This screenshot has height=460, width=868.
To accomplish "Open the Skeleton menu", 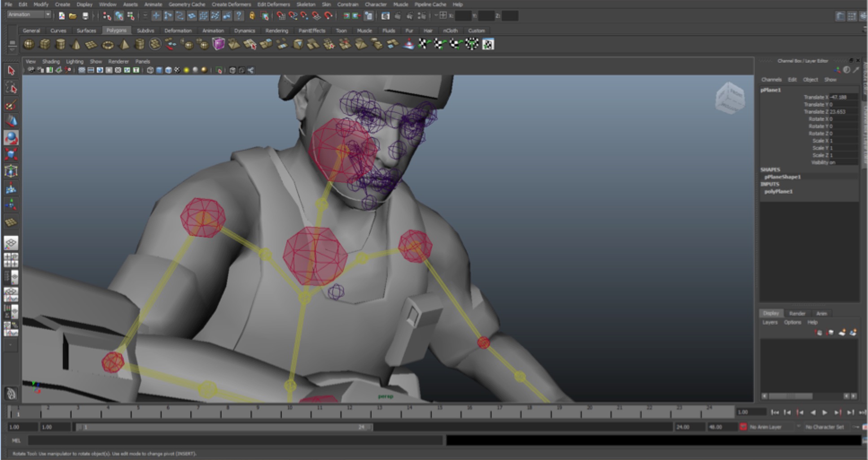I will [306, 4].
